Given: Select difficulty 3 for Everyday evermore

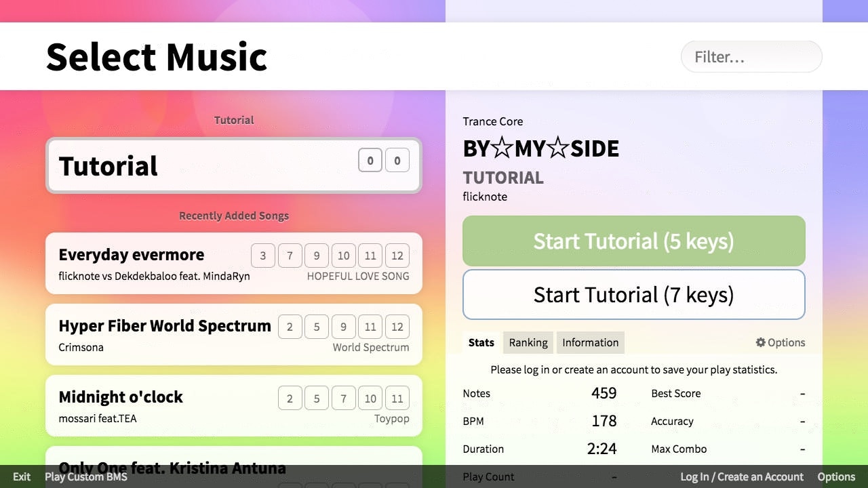Looking at the screenshot, I should tap(263, 256).
